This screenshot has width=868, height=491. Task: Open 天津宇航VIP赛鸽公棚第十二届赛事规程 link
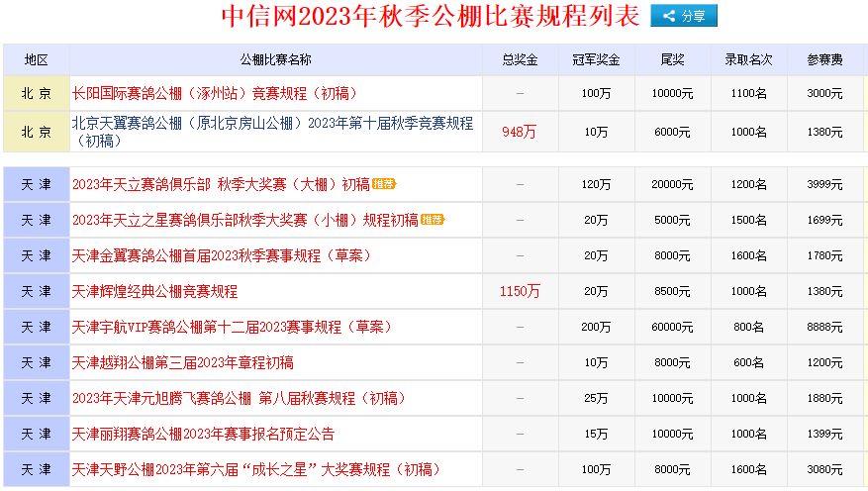point(232,327)
